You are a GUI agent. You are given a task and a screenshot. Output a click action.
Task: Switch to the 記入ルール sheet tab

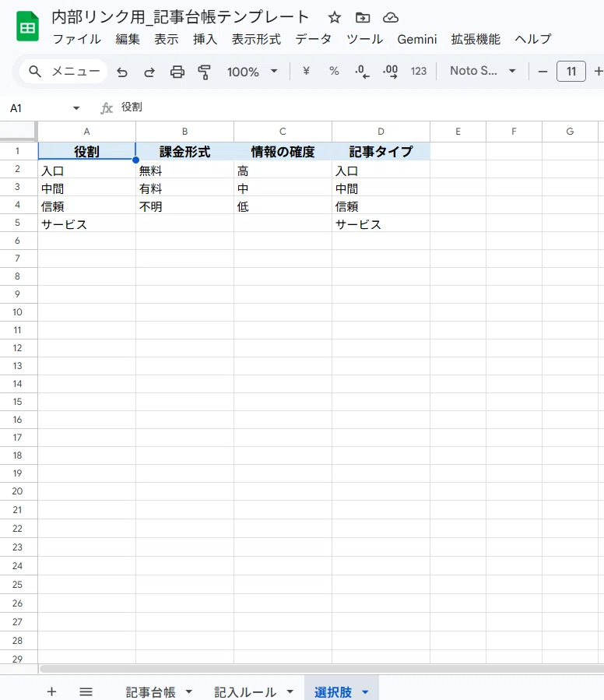click(x=244, y=692)
